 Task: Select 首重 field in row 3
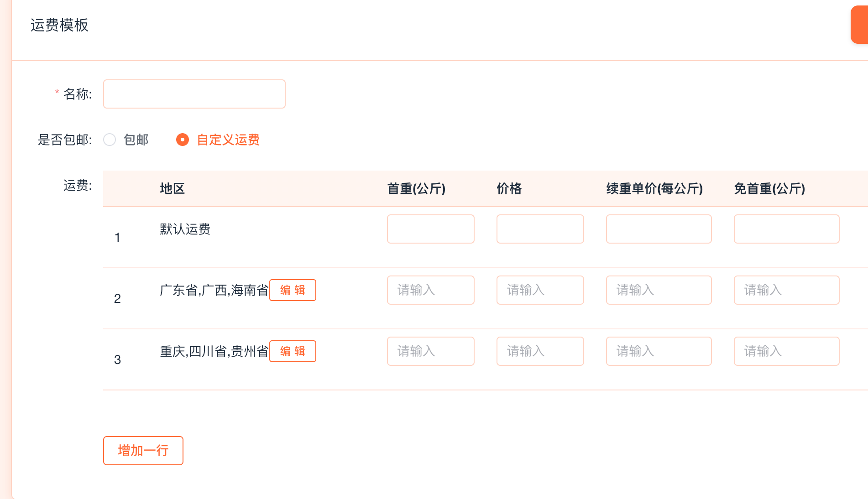click(430, 351)
